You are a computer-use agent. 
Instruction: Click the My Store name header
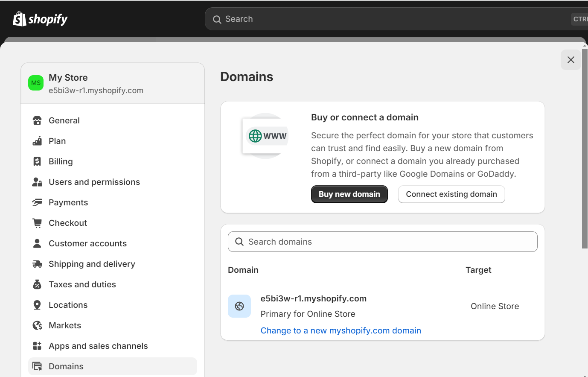tap(68, 78)
